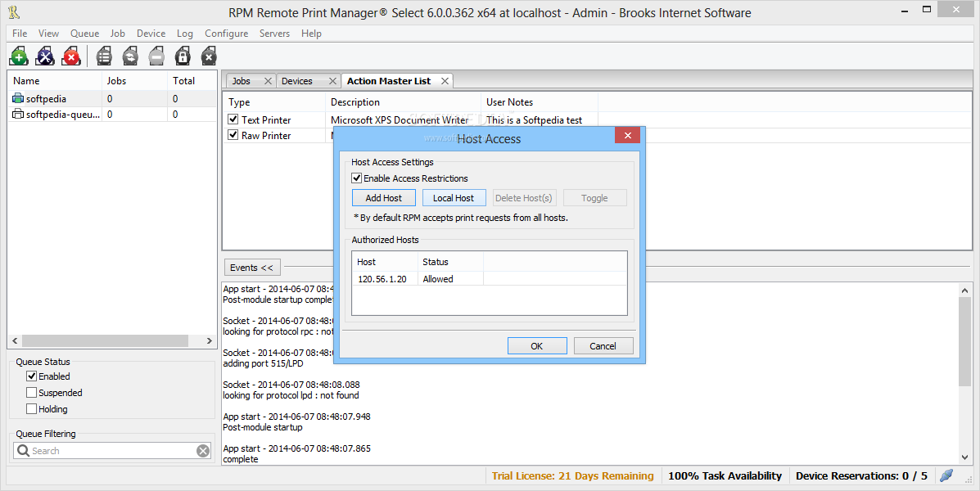Open the File menu
The height and width of the screenshot is (491, 980).
[x=20, y=33]
